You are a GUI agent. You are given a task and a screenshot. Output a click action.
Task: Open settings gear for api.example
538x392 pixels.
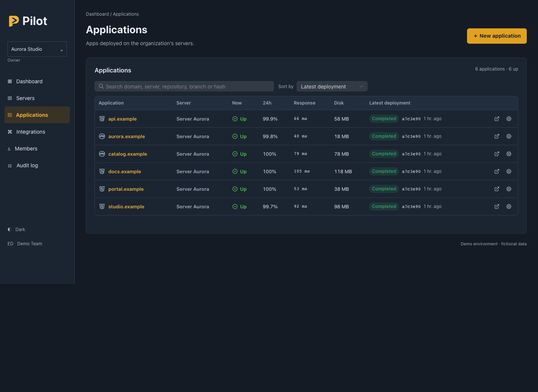[509, 119]
